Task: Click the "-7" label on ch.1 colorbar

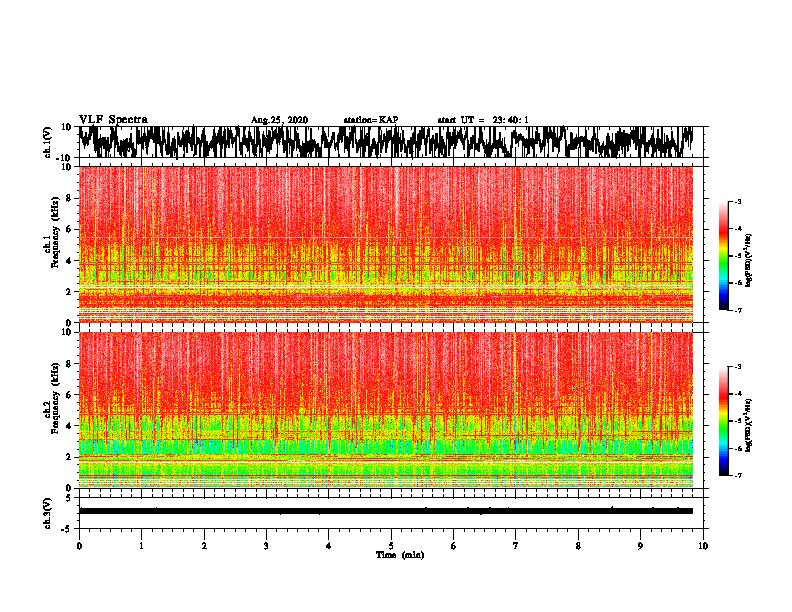Action: (738, 310)
